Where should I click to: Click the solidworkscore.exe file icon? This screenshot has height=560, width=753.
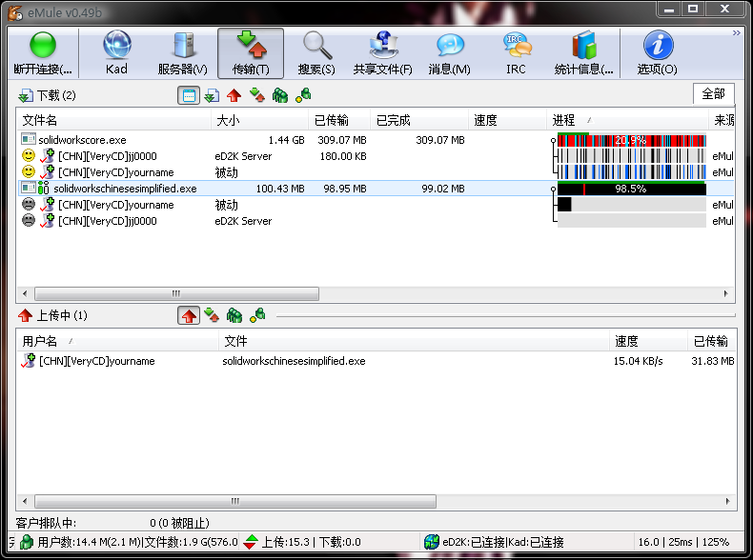pos(29,139)
